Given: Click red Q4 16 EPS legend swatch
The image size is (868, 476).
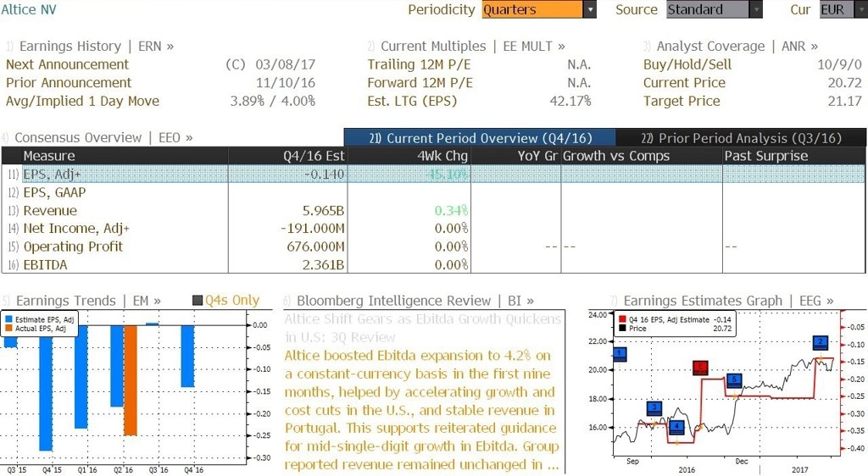Looking at the screenshot, I should click(622, 319).
